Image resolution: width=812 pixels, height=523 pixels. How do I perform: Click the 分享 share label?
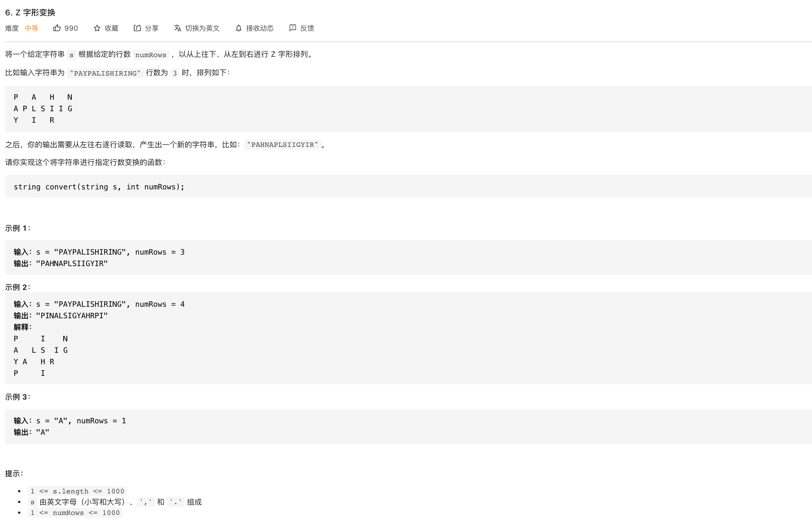click(x=152, y=28)
